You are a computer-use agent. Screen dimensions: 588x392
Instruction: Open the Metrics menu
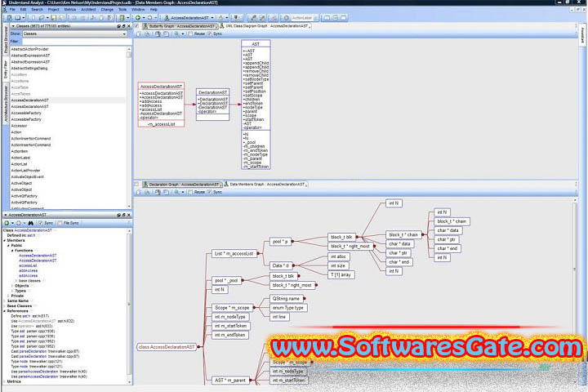[69, 9]
